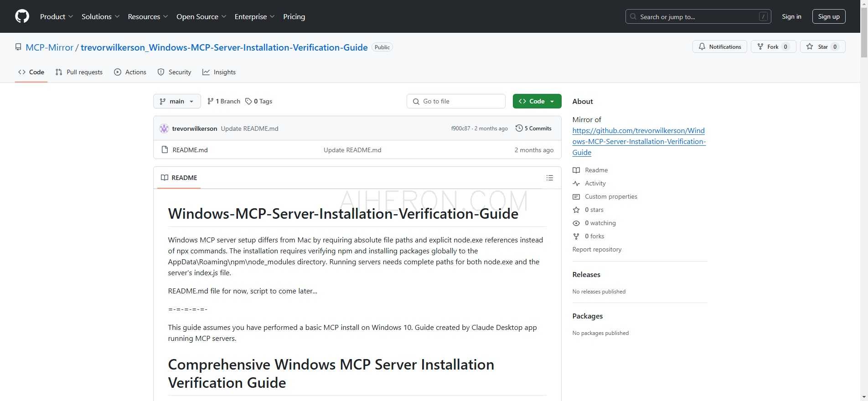Viewport: 868px width, 401px height.
Task: Open the Releases section heading
Action: [x=586, y=274]
